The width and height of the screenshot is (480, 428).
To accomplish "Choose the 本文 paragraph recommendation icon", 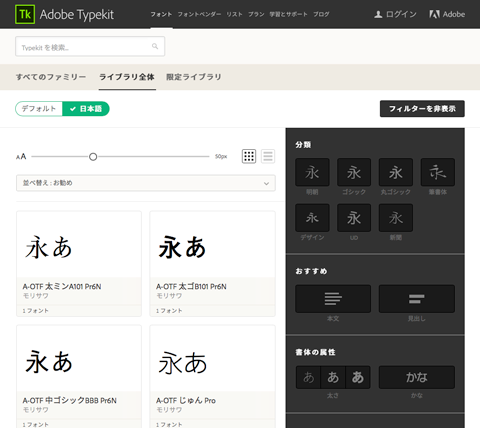I will click(333, 299).
